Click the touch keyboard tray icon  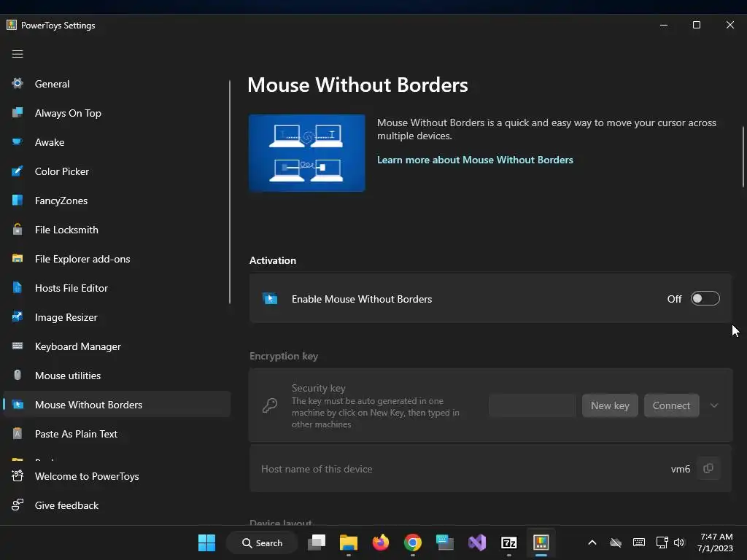[x=639, y=542]
